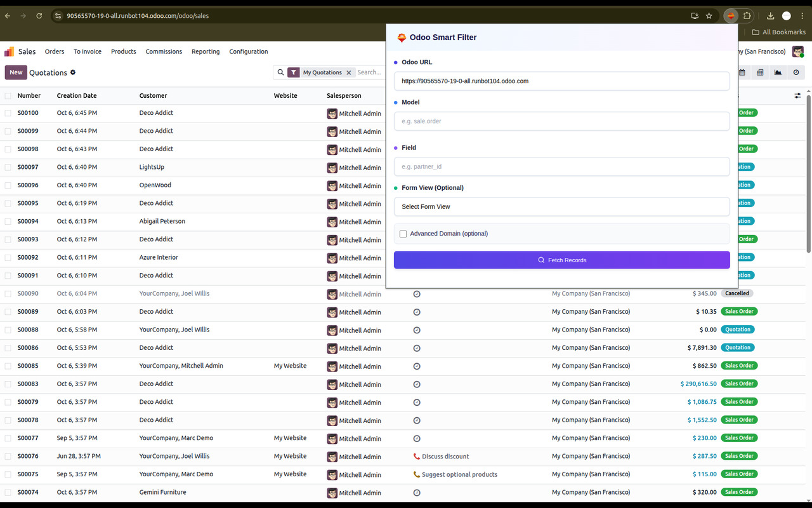This screenshot has height=508, width=812.
Task: Open the Chrome three-dot menu
Action: pos(802,16)
